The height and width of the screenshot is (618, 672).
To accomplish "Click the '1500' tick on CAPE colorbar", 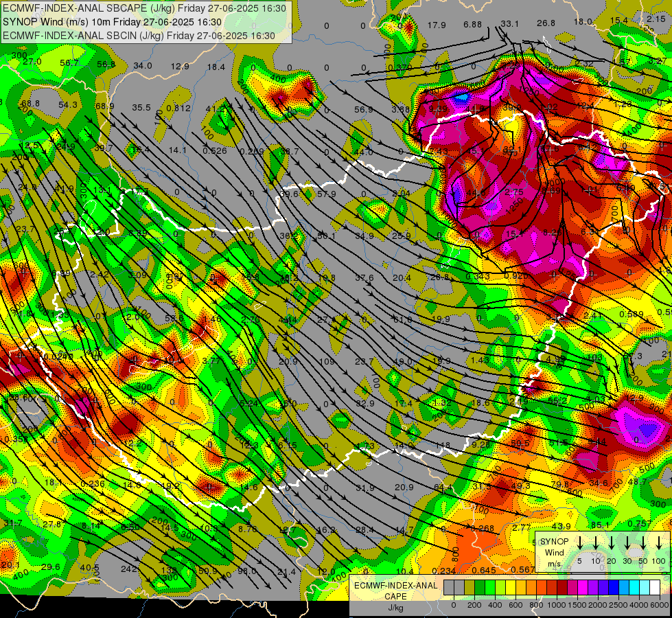I will click(x=577, y=605).
